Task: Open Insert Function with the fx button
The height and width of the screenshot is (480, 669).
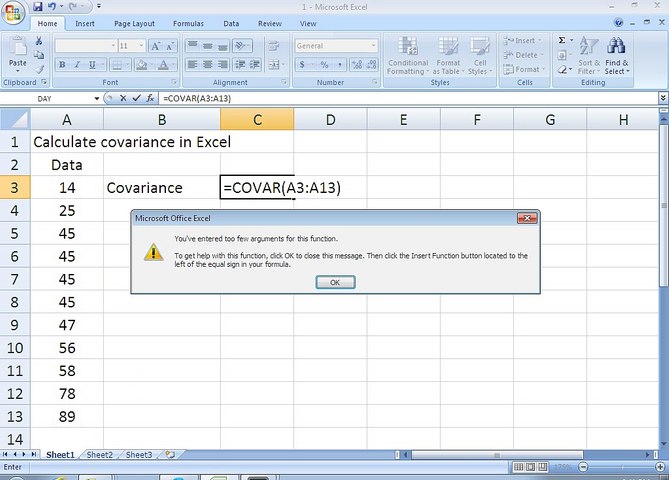Action: click(150, 98)
